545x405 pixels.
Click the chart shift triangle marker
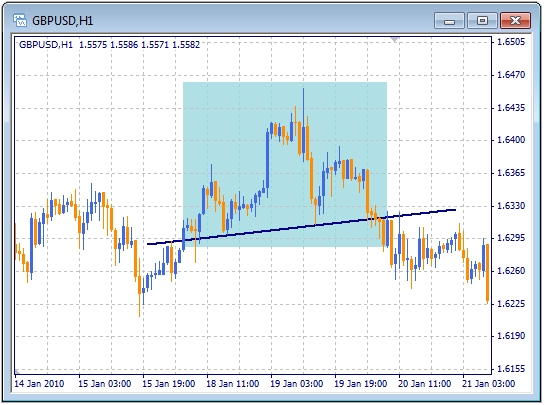pos(394,39)
